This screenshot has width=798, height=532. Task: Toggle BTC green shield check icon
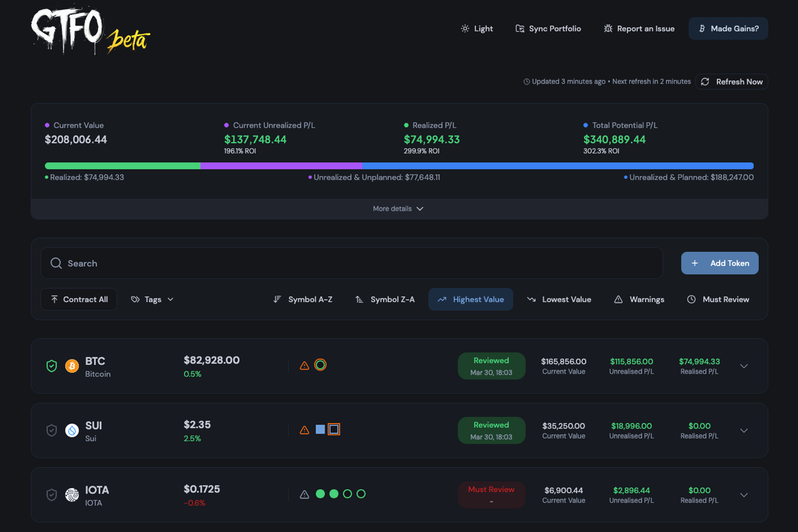pyautogui.click(x=51, y=366)
